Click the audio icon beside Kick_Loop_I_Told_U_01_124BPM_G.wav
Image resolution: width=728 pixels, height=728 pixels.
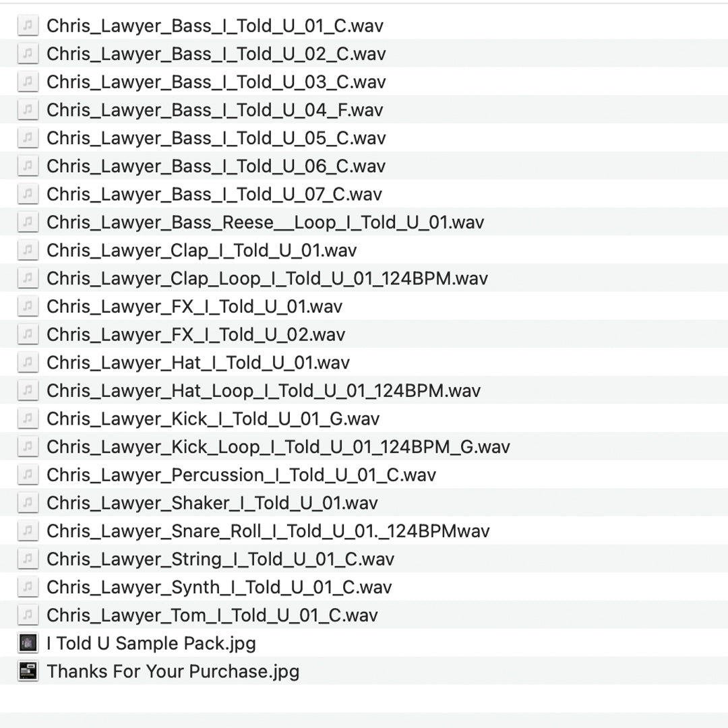pos(28,447)
